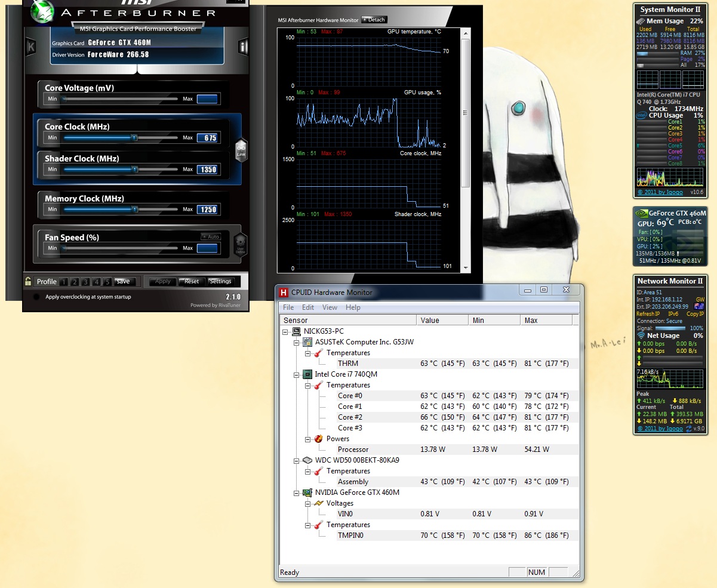
Task: Collapse the Intel Core i7 740QM node
Action: [297, 374]
